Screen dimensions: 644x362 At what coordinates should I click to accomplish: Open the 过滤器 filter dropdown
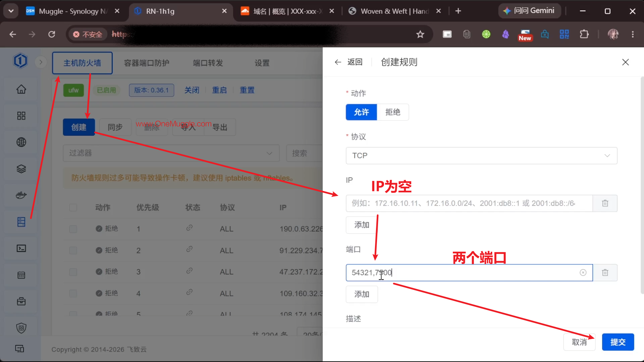tap(171, 153)
